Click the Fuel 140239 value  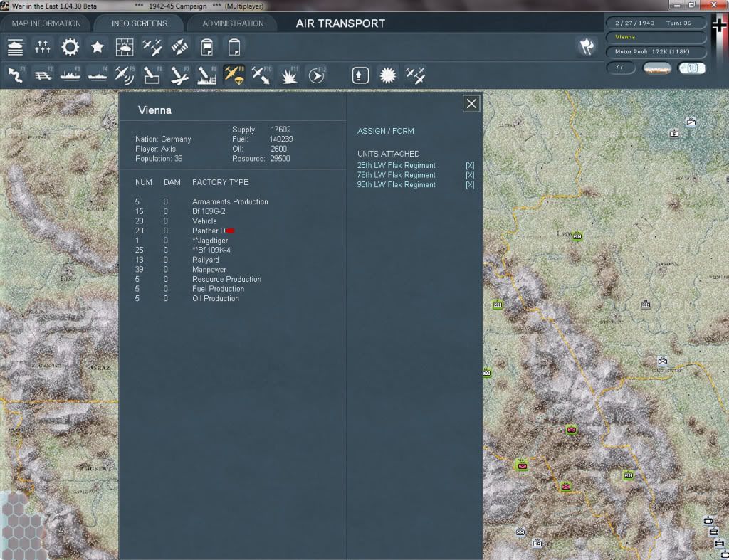(x=280, y=139)
